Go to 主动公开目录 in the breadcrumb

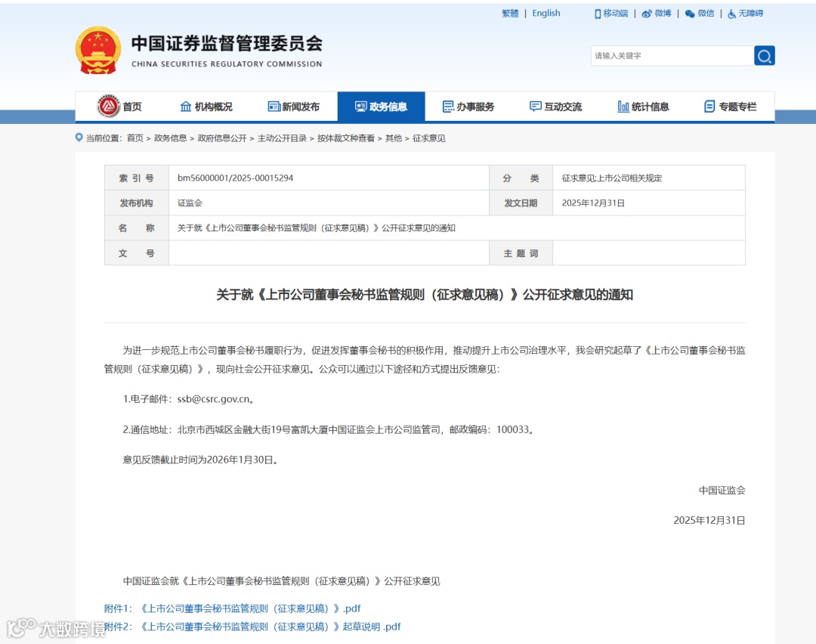(x=282, y=138)
